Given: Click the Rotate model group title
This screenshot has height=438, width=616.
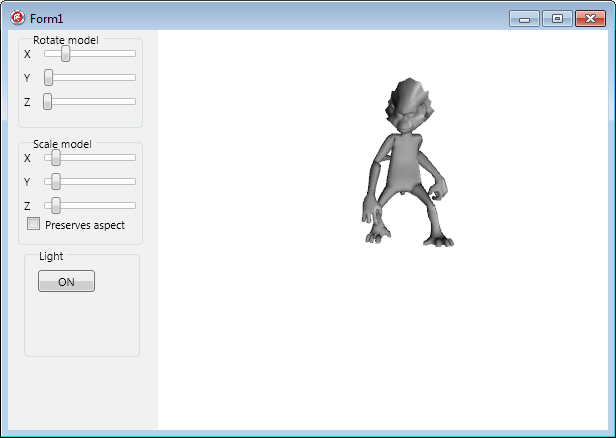Looking at the screenshot, I should coord(66,40).
